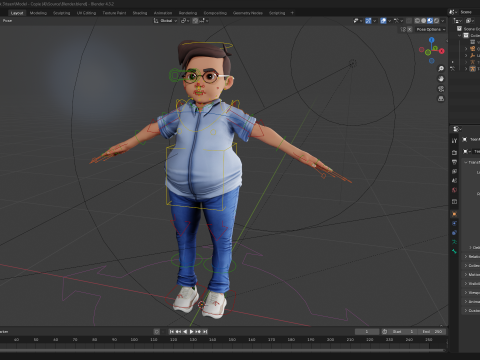Viewport: 480px width, 360px height.
Task: Open the Tool properties tab icon
Action: pos(454,141)
